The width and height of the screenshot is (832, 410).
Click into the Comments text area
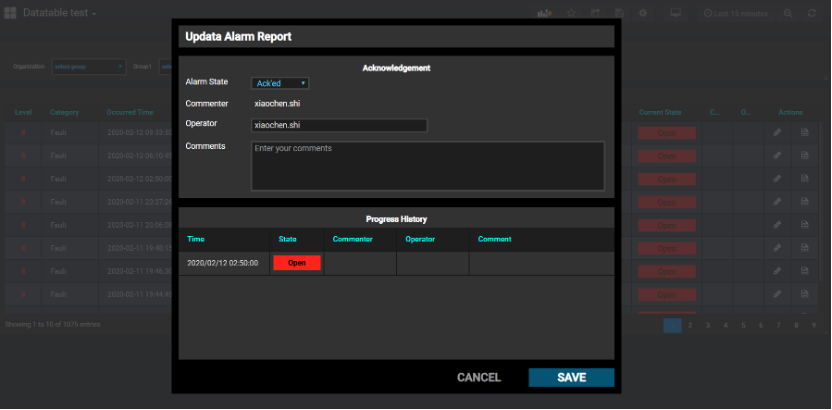tap(427, 165)
